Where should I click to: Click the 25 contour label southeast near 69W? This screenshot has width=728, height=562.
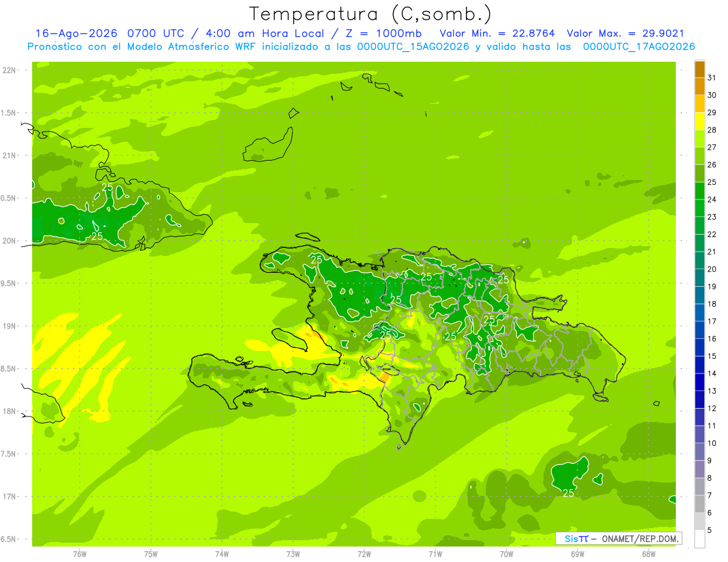568,493
